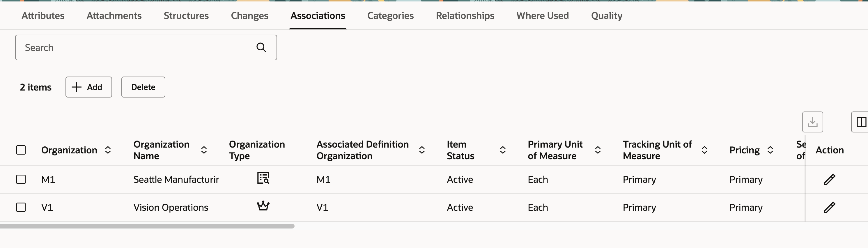Sort by Primary Unit of Measure

pyautogui.click(x=598, y=150)
